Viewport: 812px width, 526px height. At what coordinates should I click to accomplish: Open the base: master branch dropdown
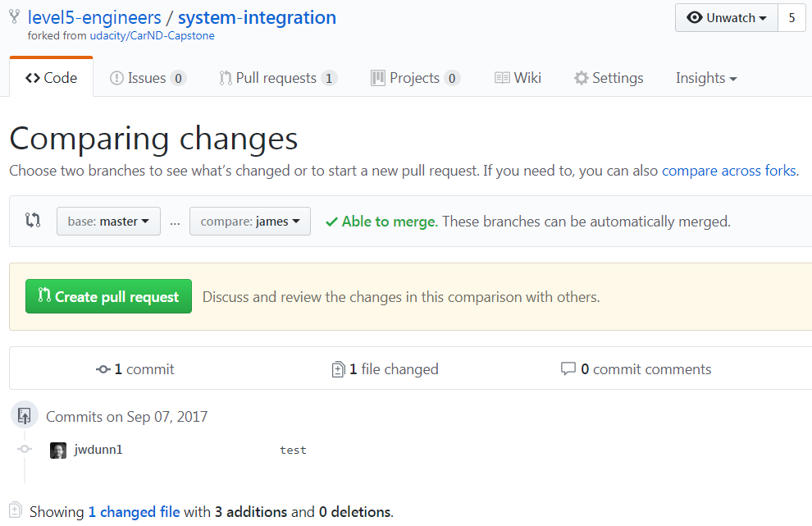[x=108, y=222]
